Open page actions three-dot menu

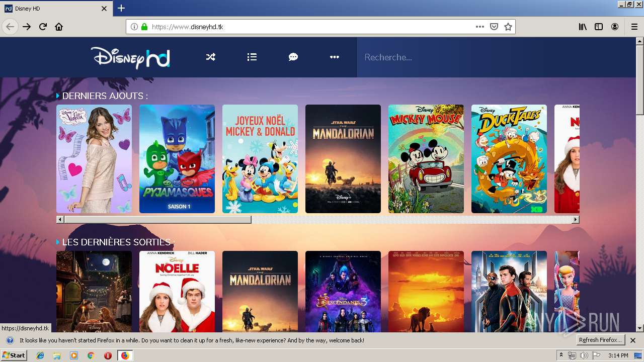click(480, 27)
